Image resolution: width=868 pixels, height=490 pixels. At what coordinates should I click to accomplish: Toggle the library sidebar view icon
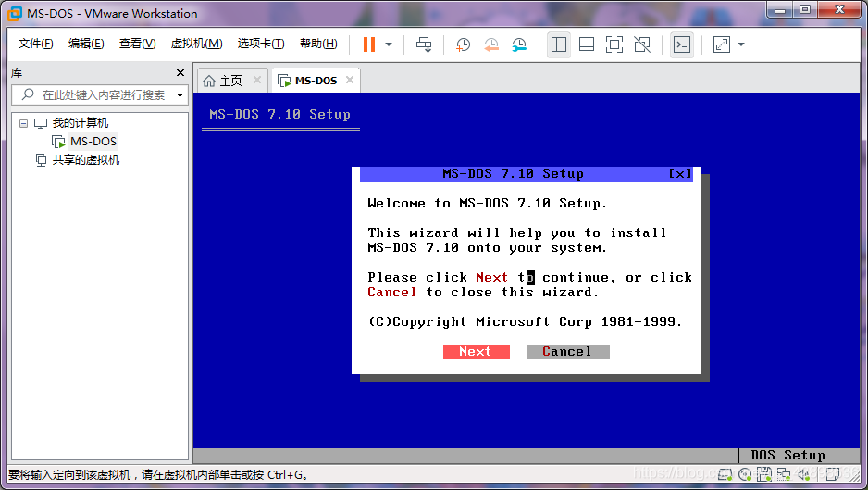(x=559, y=44)
